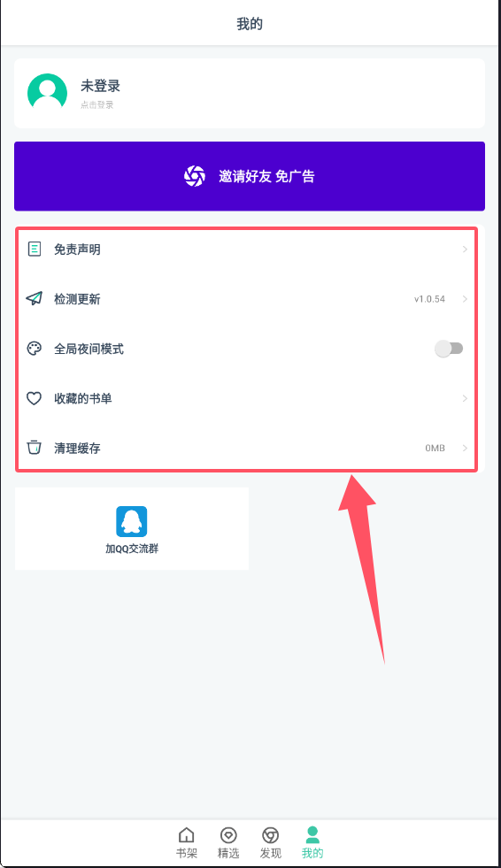Open the 发现 tab
This screenshot has width=501, height=868.
pyautogui.click(x=271, y=842)
